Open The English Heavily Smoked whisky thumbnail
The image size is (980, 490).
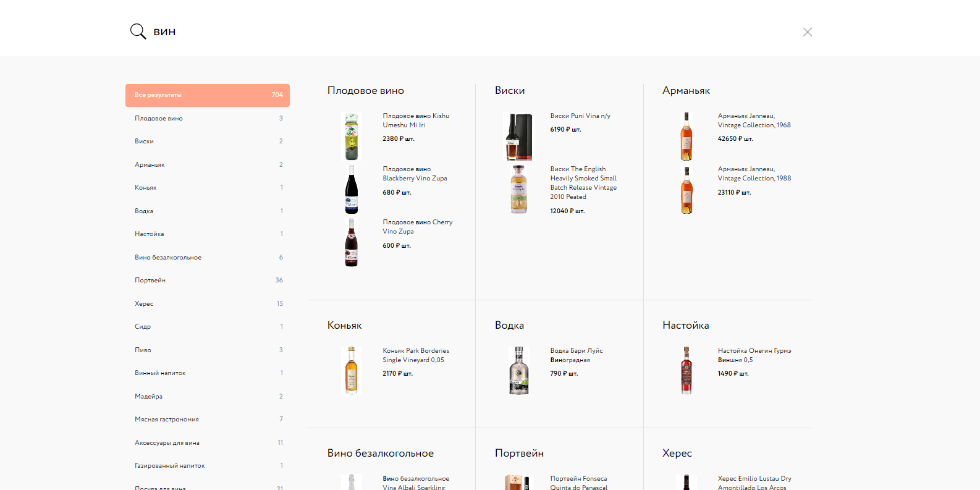(519, 190)
